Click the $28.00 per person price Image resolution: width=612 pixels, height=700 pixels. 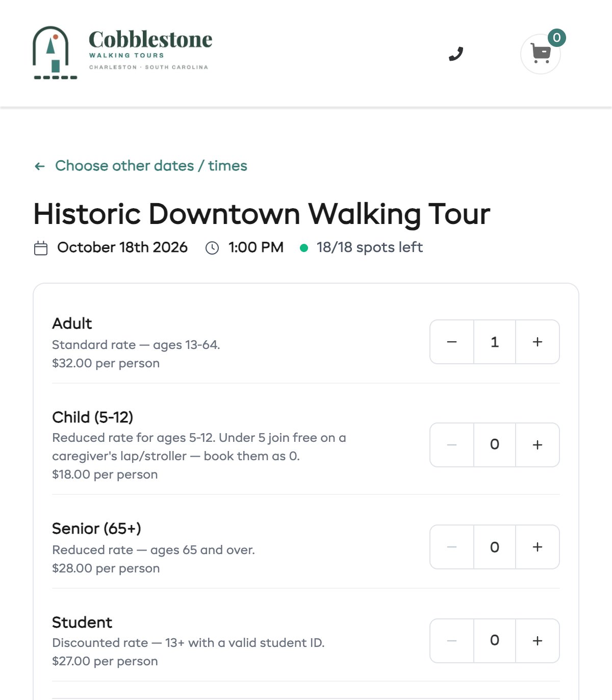point(106,568)
